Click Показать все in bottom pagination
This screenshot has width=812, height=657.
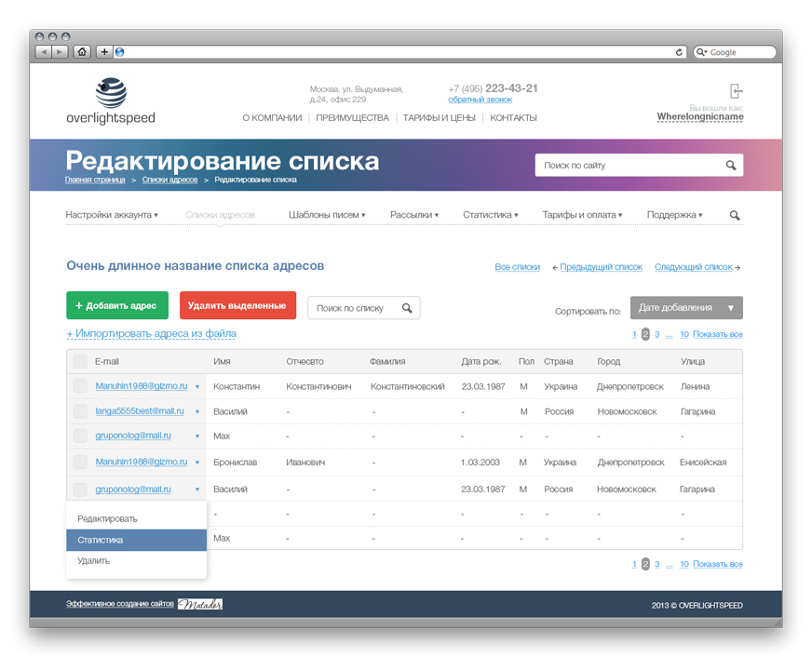(718, 564)
